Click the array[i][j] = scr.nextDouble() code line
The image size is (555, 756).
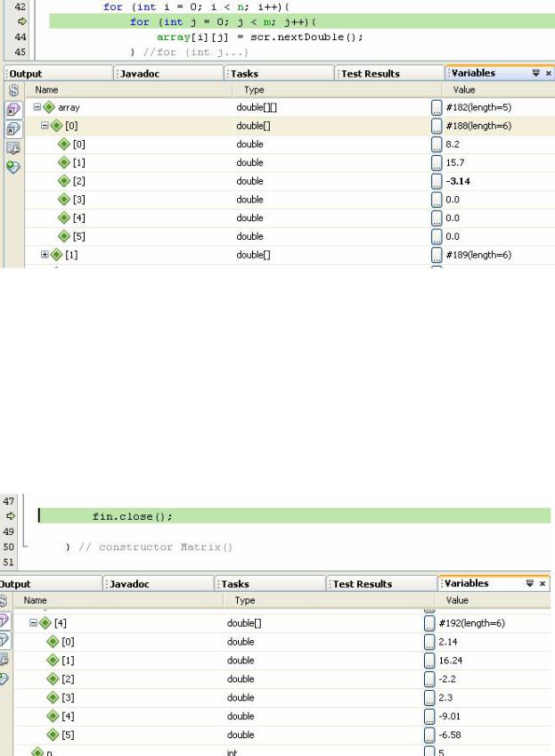tap(259, 37)
